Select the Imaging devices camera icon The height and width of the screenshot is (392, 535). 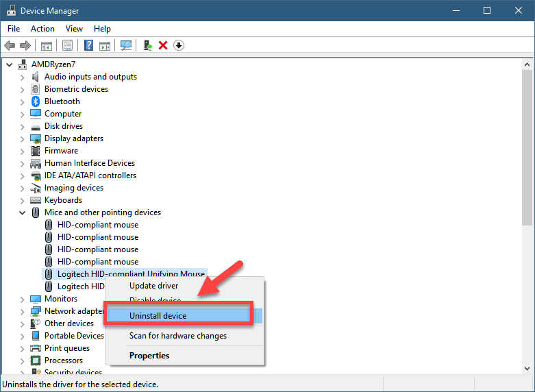pyautogui.click(x=36, y=188)
